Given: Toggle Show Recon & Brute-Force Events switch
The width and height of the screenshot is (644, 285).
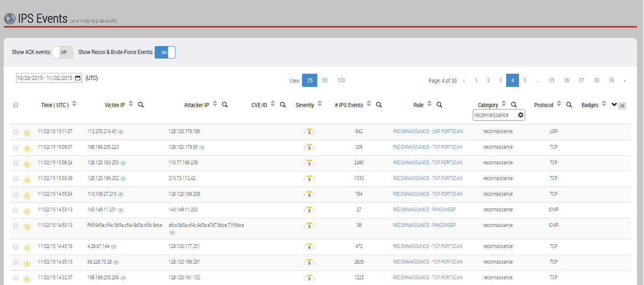Looking at the screenshot, I should tap(165, 52).
